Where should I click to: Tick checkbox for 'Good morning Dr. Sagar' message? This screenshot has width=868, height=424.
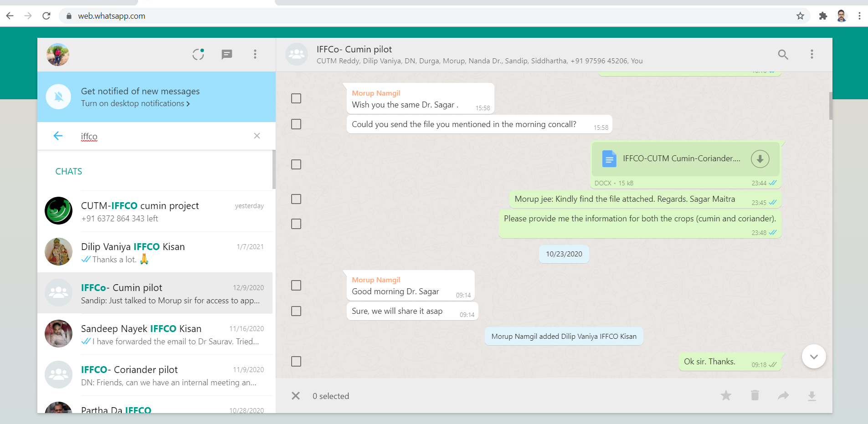296,285
